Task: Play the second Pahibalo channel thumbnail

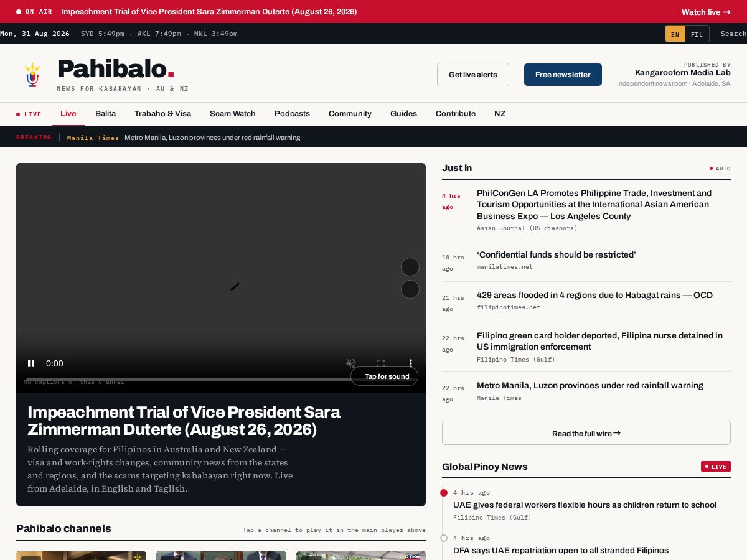Action: pyautogui.click(x=221, y=556)
